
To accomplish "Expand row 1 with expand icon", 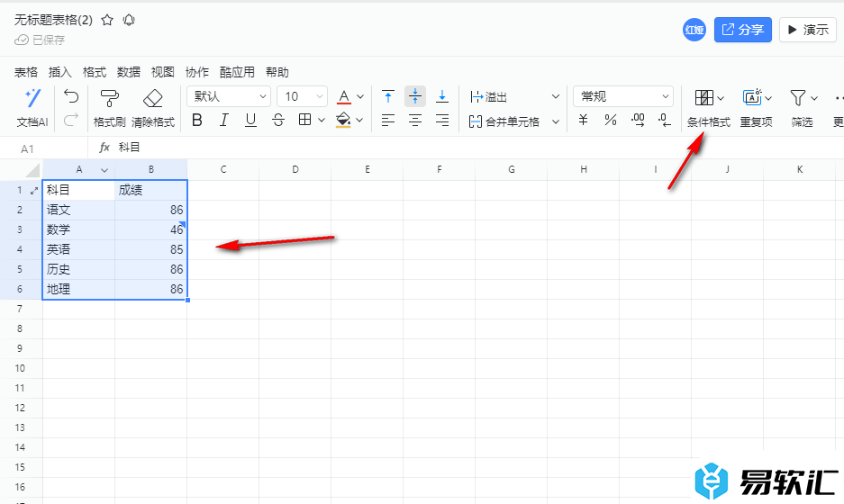I will click(34, 191).
